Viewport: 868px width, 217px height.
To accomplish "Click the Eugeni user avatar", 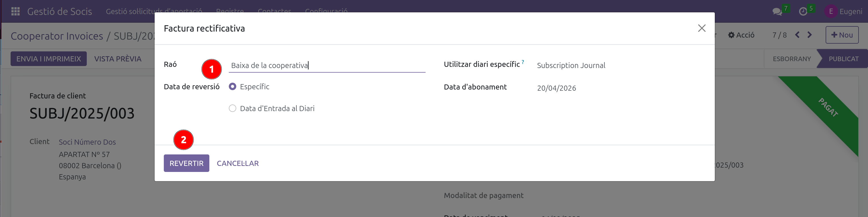I will pyautogui.click(x=831, y=11).
